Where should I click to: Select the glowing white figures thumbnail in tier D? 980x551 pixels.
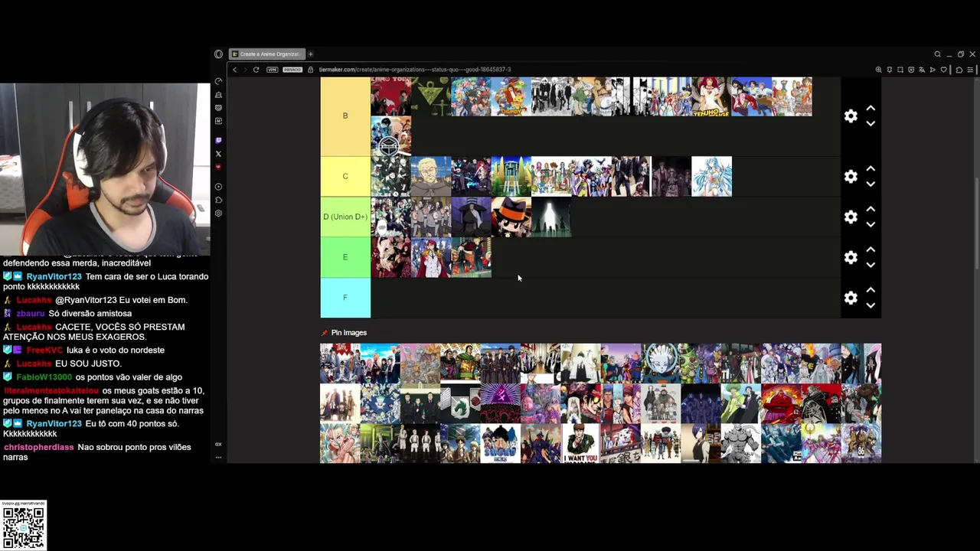pyautogui.click(x=551, y=217)
